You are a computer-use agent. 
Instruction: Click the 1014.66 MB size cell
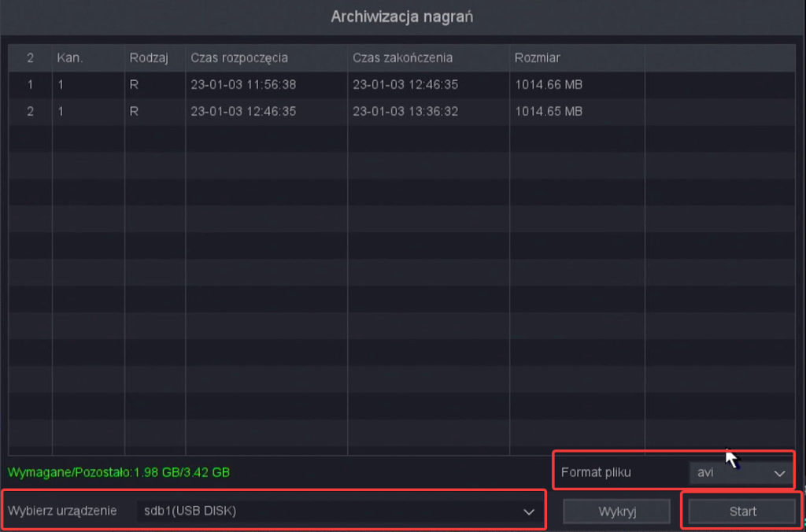(x=549, y=85)
